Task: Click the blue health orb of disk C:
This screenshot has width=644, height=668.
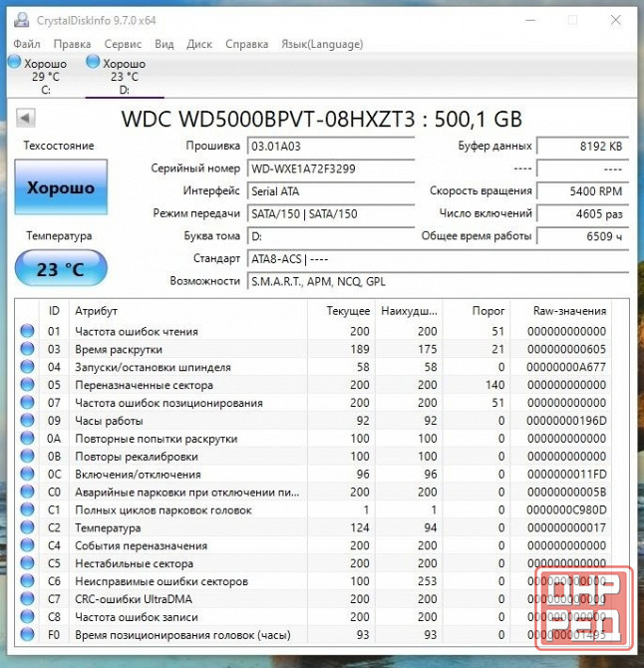Action: pyautogui.click(x=15, y=62)
